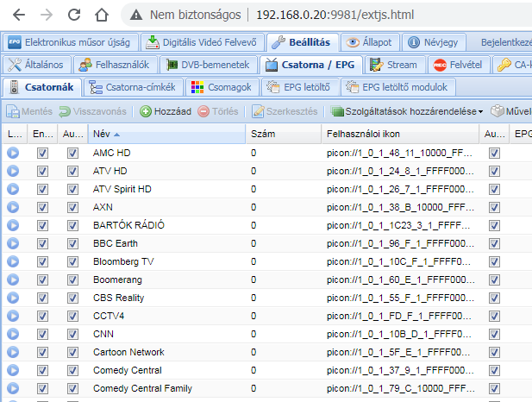This screenshot has width=532, height=402.
Task: Go back in browser history
Action: 19,15
